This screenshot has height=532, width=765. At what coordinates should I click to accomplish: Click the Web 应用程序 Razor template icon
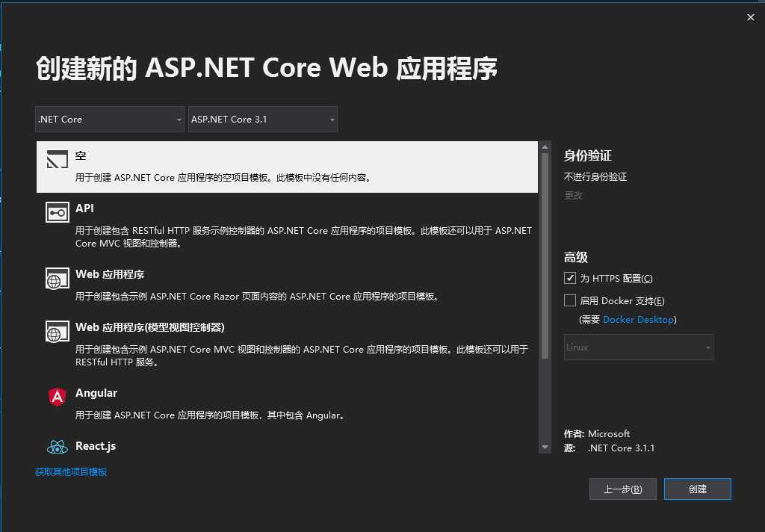(57, 279)
